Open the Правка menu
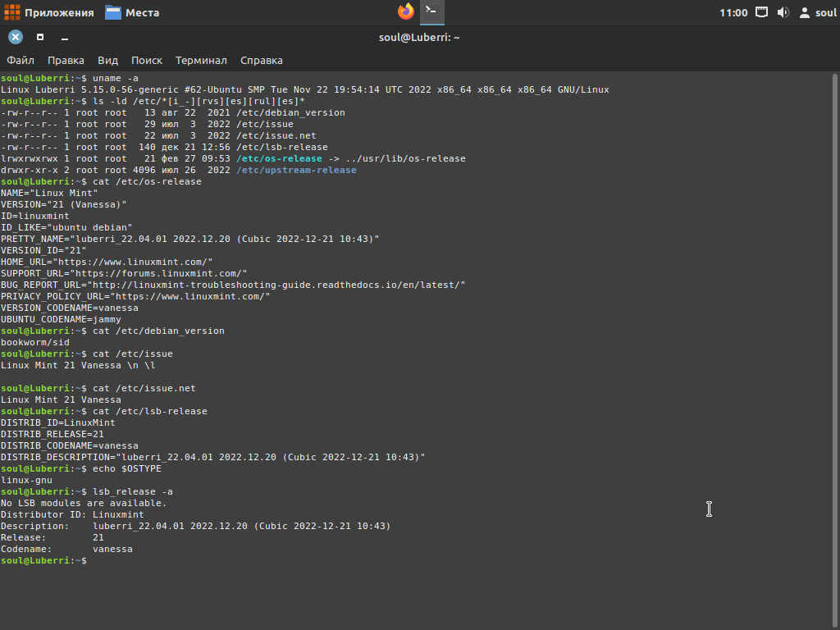 [x=66, y=61]
